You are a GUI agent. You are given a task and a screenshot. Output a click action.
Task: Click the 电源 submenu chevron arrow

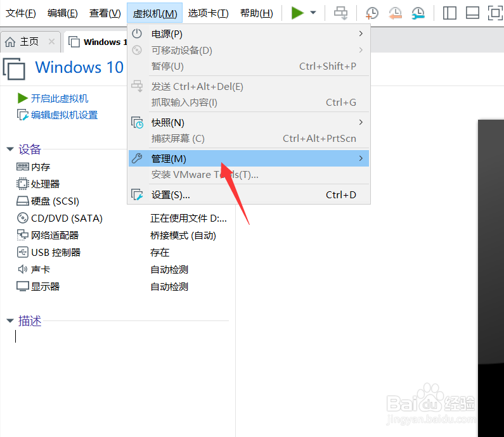(361, 34)
